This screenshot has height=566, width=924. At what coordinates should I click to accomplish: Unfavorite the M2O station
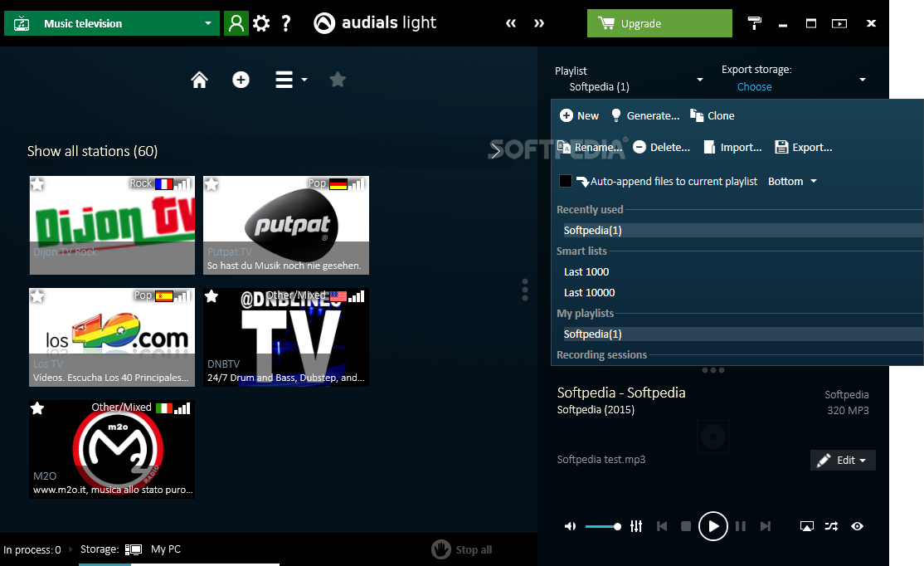click(x=37, y=408)
